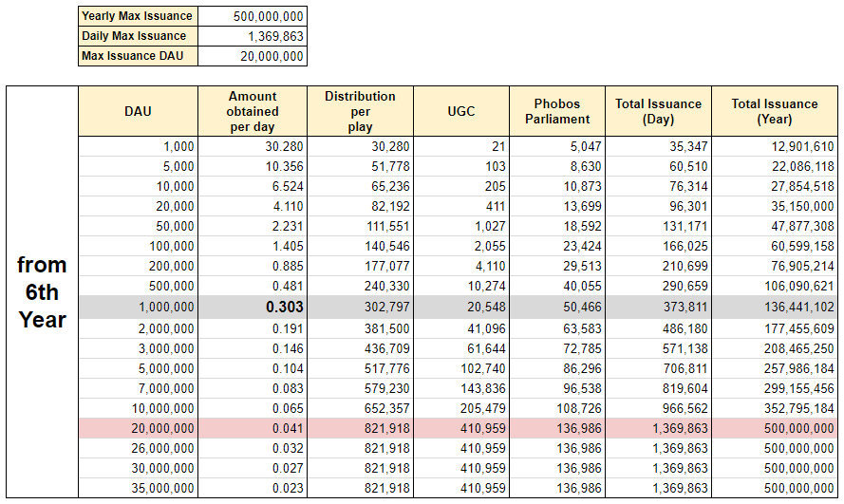Click the DAU column header
The height and width of the screenshot is (504, 844).
click(x=139, y=111)
